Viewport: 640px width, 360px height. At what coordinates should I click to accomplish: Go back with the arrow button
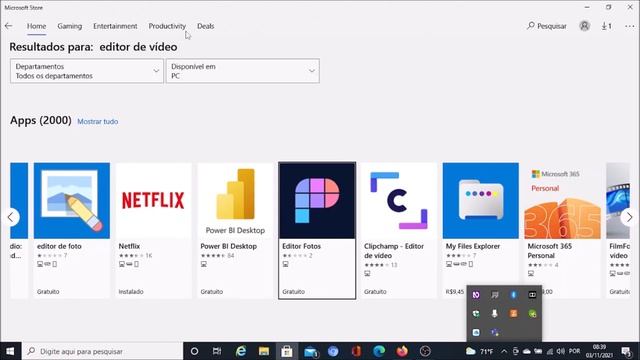coord(9,26)
